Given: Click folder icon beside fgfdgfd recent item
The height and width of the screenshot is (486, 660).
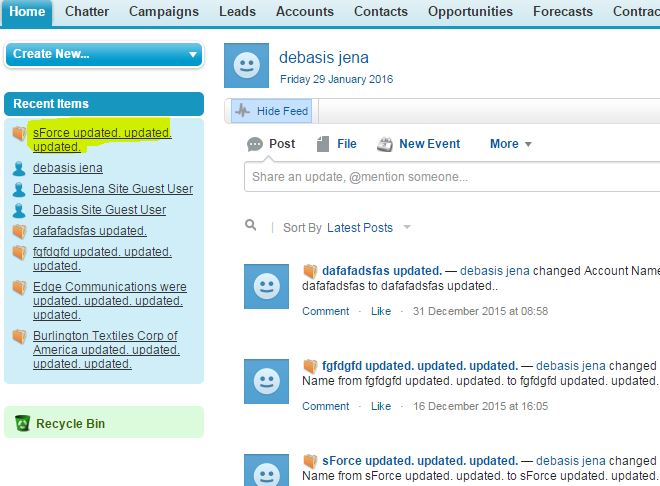Looking at the screenshot, I should coord(19,252).
